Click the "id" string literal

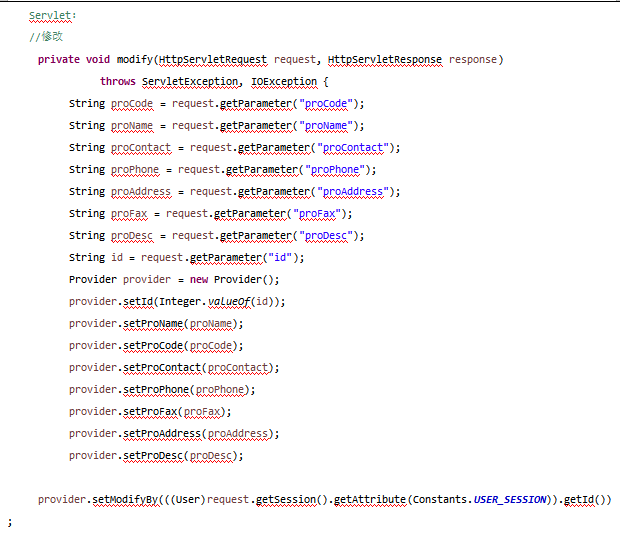(x=280, y=258)
